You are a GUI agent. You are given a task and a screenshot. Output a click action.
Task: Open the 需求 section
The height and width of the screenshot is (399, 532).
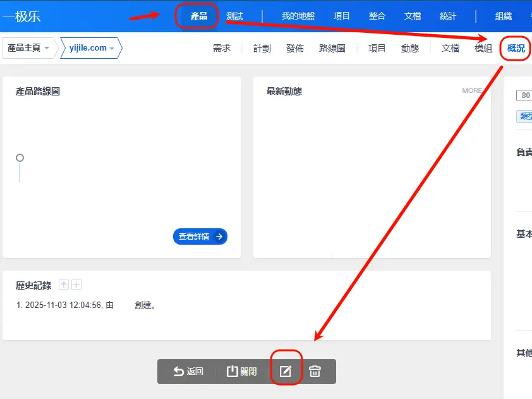222,47
